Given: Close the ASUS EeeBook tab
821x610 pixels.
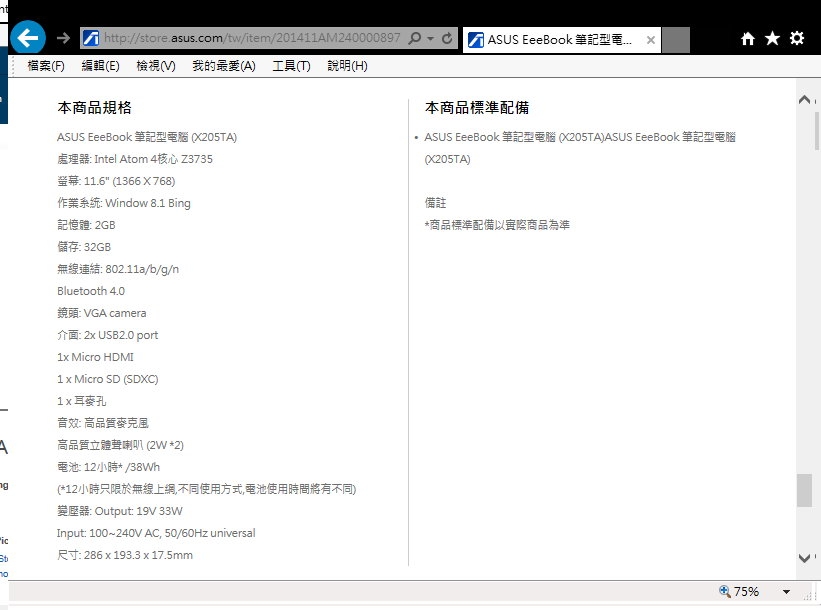Looking at the screenshot, I should [651, 40].
